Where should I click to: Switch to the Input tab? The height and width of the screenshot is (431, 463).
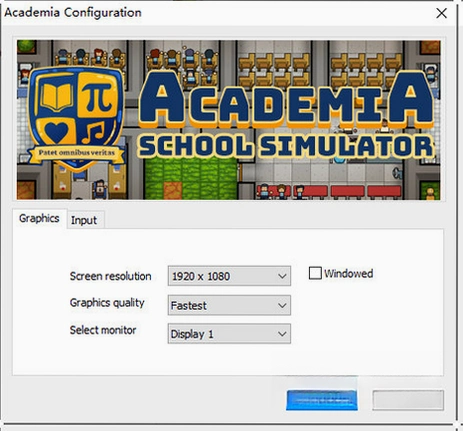point(84,220)
